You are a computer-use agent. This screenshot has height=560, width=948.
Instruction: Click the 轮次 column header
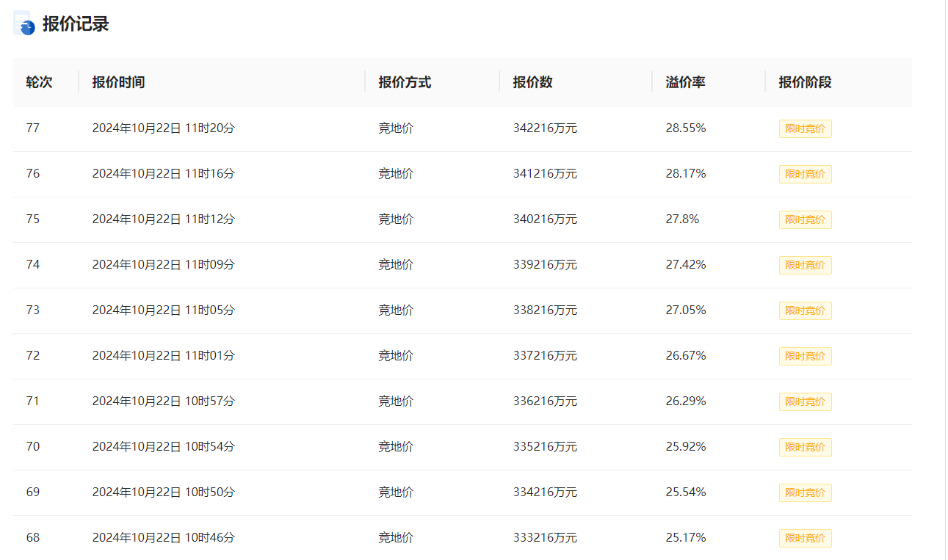pos(39,82)
